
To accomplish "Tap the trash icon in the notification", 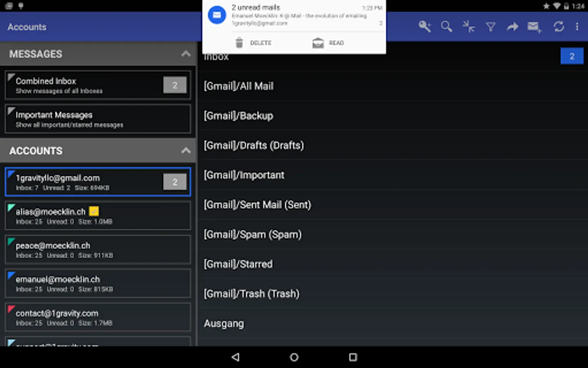I will tap(239, 43).
